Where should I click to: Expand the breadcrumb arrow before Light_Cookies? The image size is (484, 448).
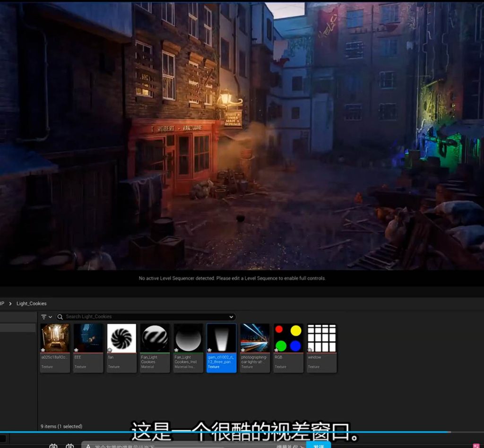10,303
